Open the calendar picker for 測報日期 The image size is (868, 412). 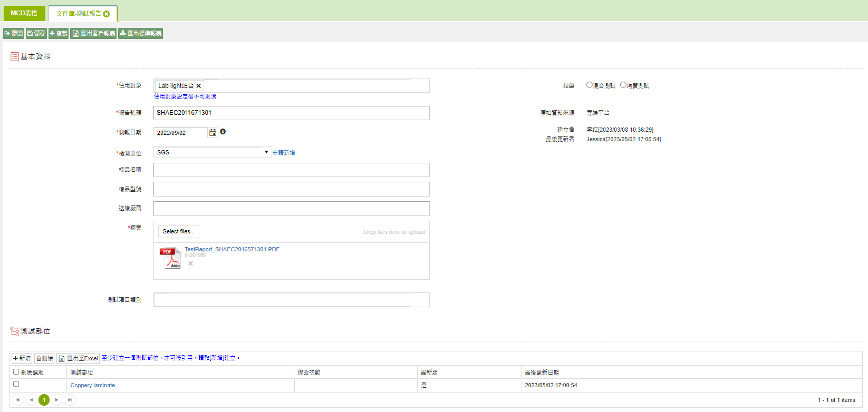[213, 133]
